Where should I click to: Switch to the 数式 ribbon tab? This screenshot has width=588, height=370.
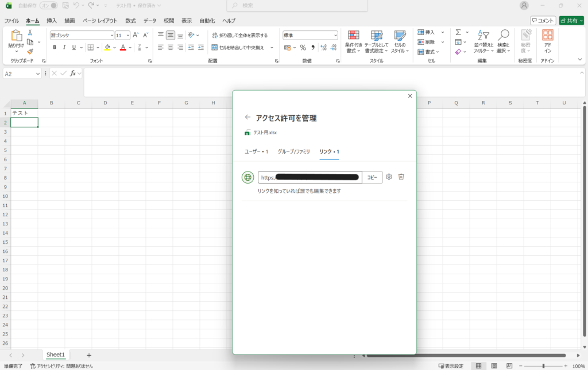[x=130, y=21]
